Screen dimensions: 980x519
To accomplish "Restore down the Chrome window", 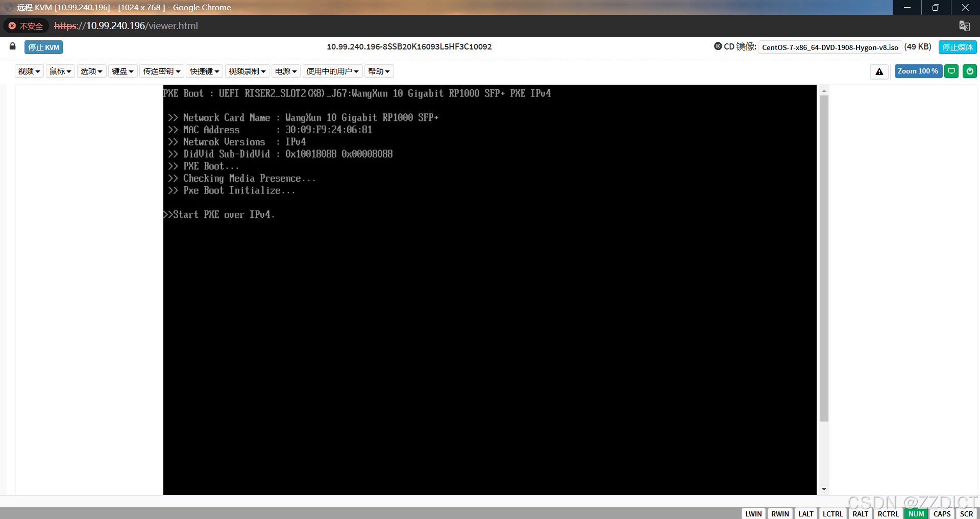I will click(936, 7).
